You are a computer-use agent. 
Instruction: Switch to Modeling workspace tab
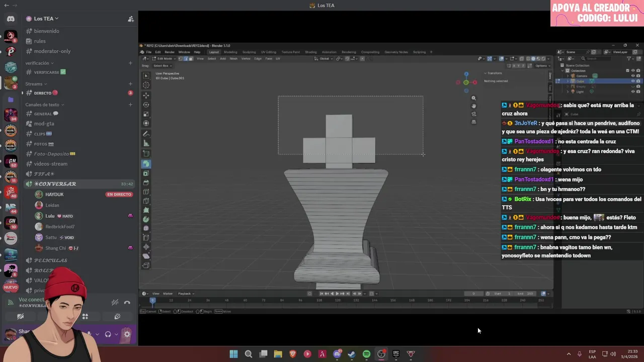tap(230, 52)
